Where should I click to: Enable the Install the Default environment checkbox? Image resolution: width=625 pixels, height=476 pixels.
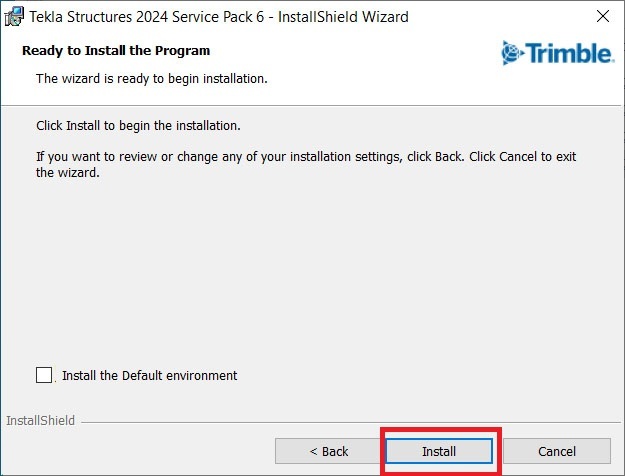tap(44, 375)
